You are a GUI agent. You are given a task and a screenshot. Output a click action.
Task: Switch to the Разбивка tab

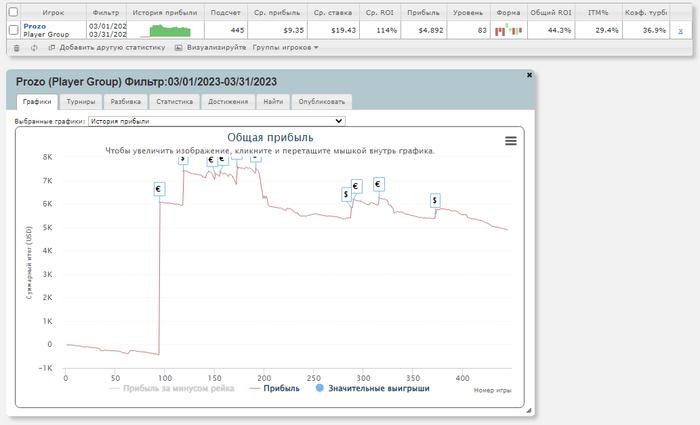tap(125, 102)
